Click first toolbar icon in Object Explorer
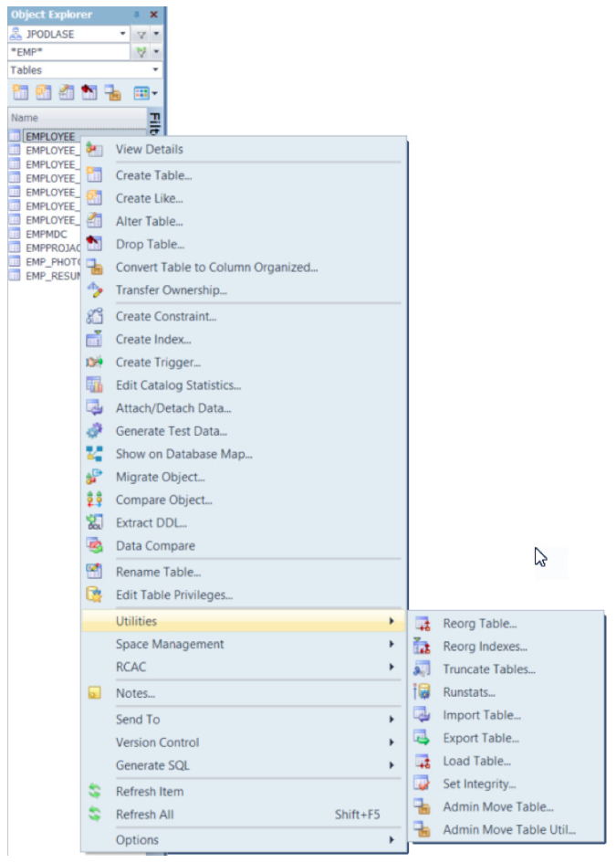Image resolution: width=616 pixels, height=863 pixels. (20, 92)
